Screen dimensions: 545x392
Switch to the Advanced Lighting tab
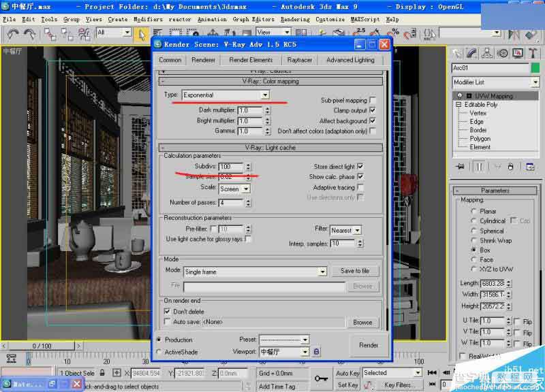click(x=350, y=60)
